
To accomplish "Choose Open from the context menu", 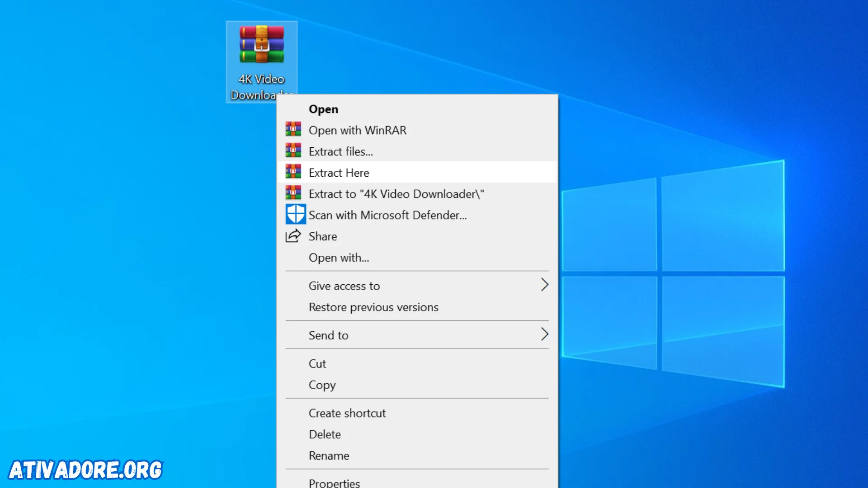I will [x=417, y=109].
